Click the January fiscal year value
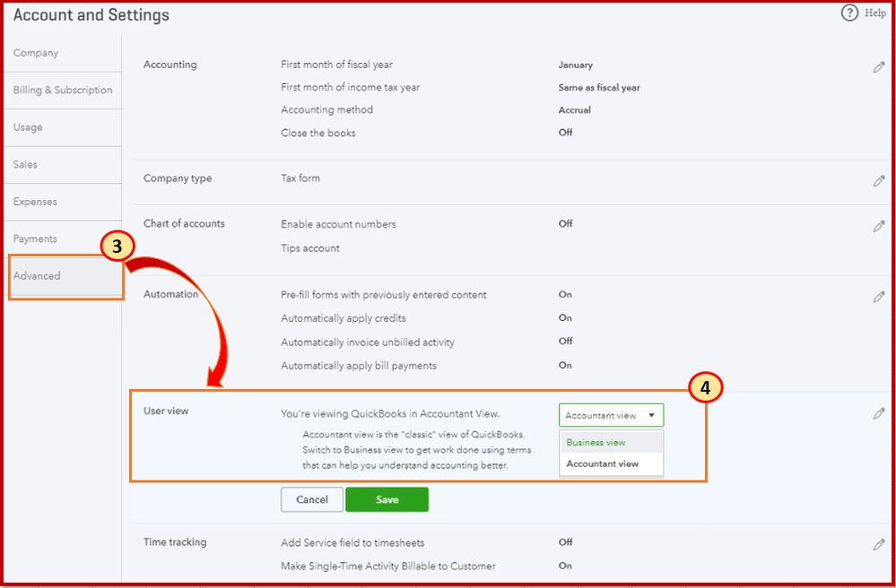The height and width of the screenshot is (588, 896). 576,65
